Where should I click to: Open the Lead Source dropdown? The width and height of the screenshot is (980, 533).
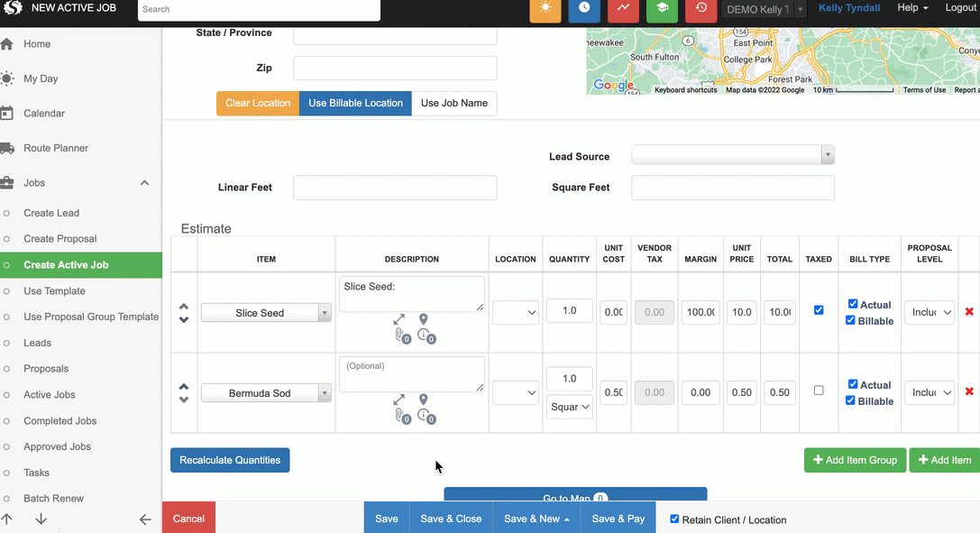(732, 156)
